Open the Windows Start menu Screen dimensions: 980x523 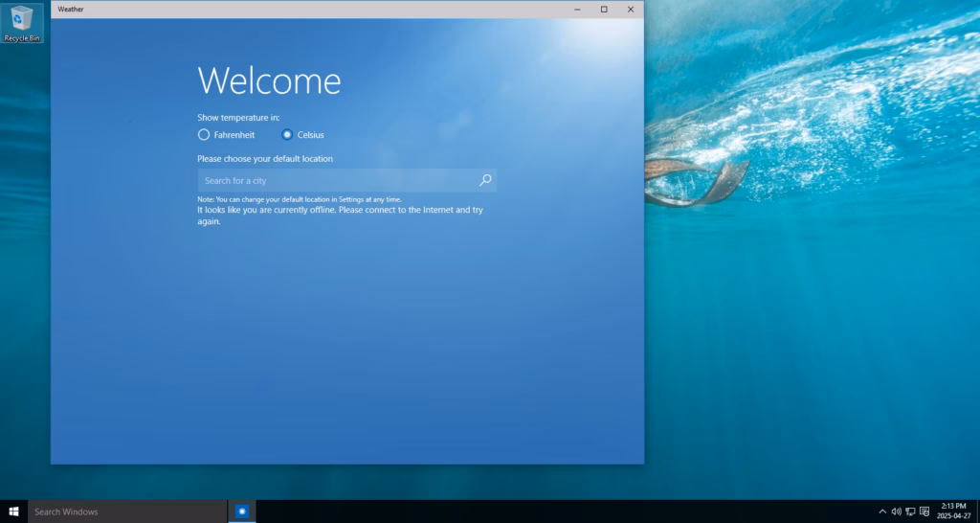pyautogui.click(x=13, y=512)
